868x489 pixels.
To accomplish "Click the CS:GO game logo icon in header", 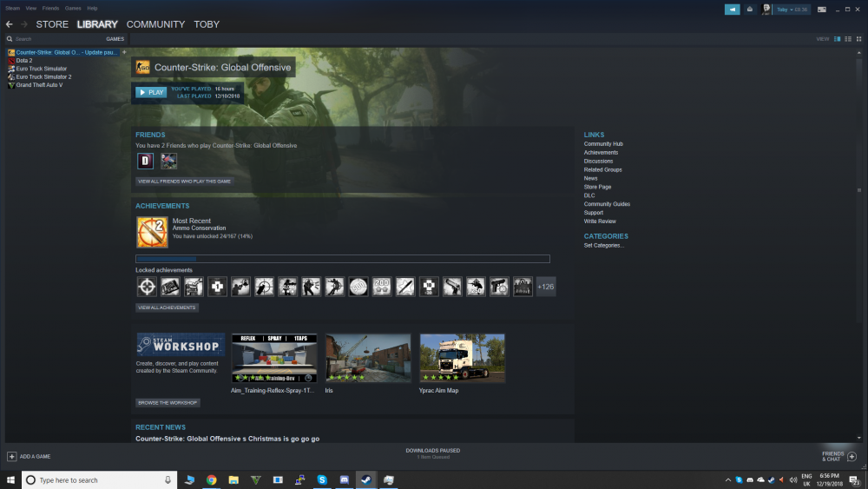I will point(143,67).
